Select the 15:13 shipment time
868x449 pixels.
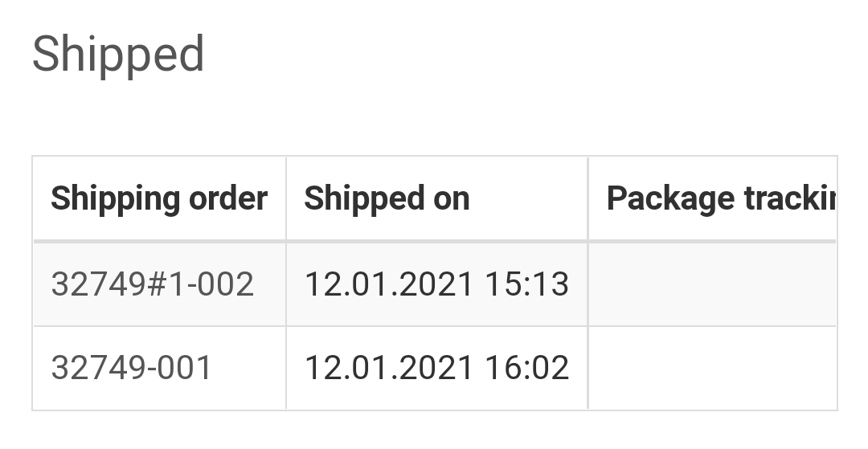[x=527, y=284]
